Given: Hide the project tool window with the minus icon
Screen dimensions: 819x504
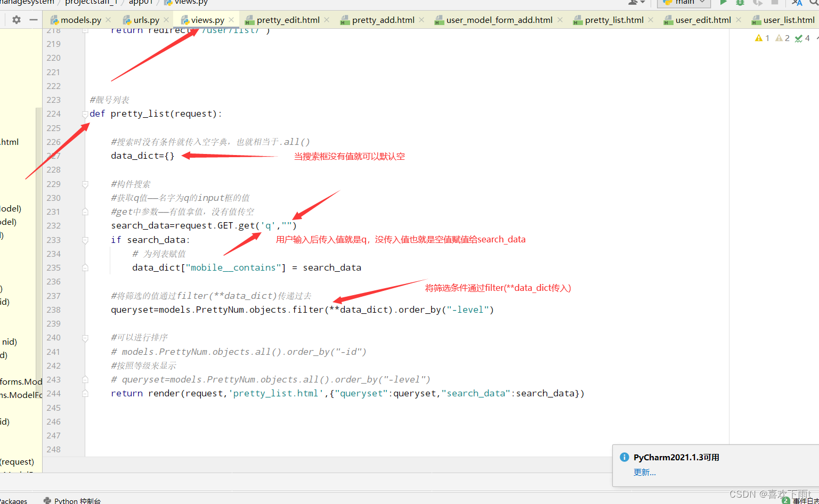Looking at the screenshot, I should coord(34,20).
